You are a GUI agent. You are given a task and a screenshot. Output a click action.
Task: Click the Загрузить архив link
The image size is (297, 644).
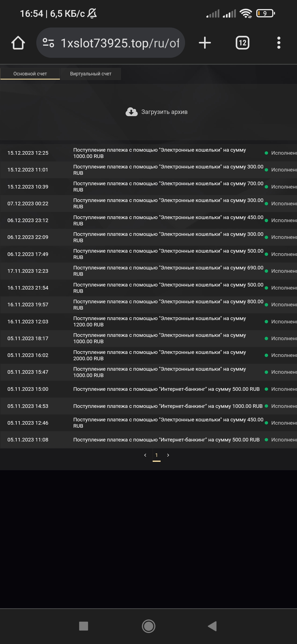click(x=164, y=112)
